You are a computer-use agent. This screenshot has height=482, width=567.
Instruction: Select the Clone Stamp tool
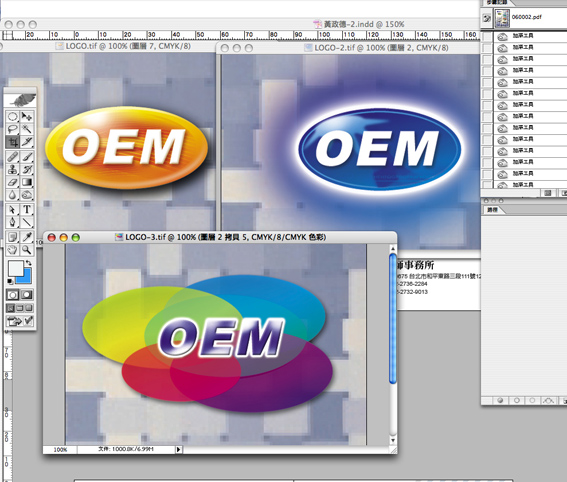13,169
